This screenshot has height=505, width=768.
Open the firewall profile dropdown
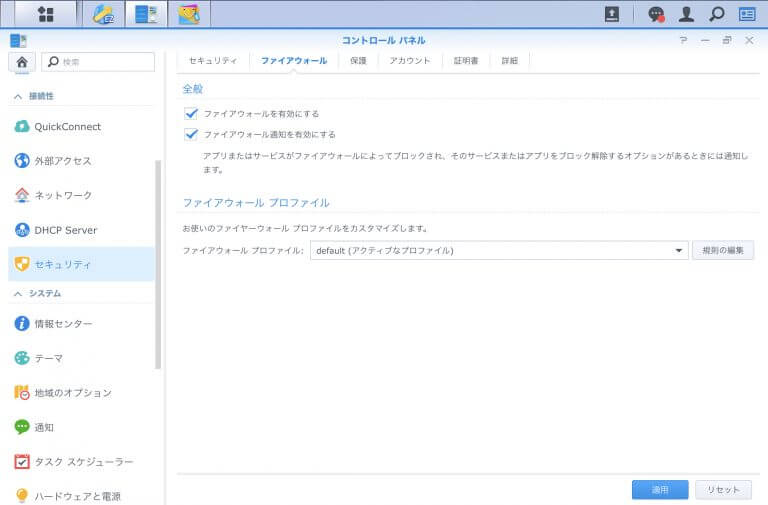(x=499, y=250)
